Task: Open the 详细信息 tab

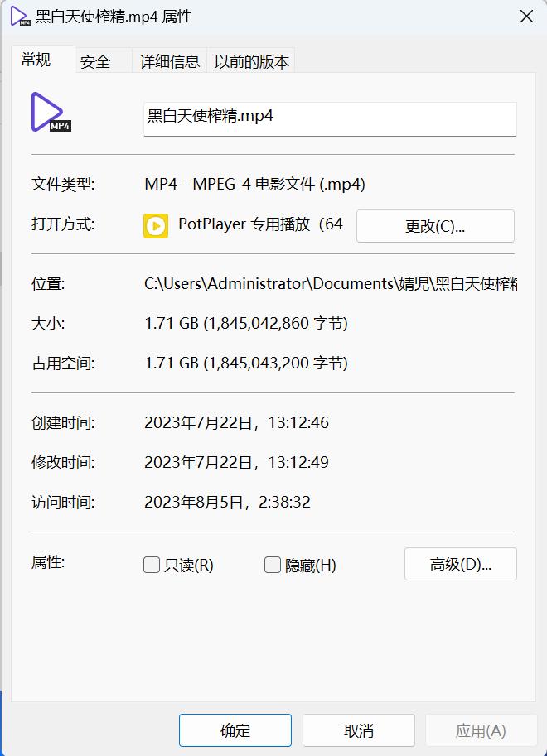Action: (x=169, y=61)
